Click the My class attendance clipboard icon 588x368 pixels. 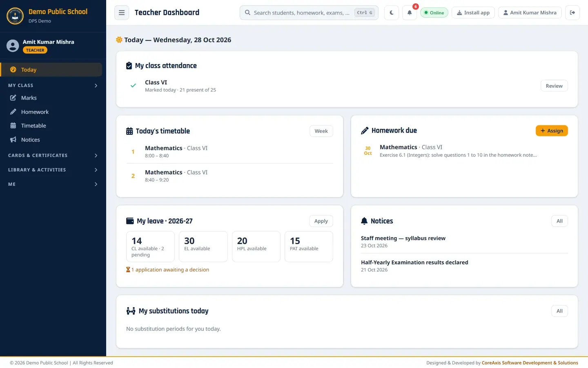[x=129, y=66]
